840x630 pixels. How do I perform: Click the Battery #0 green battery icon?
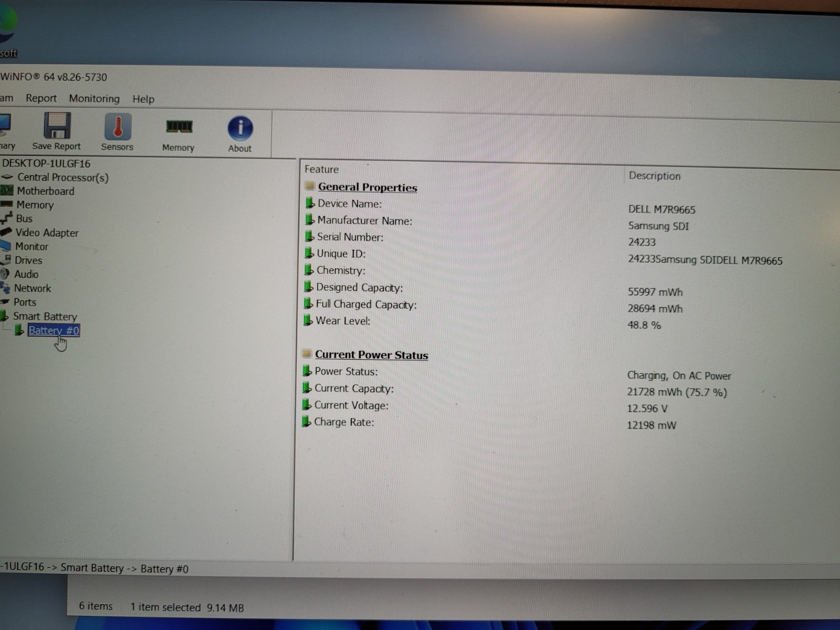pos(19,330)
